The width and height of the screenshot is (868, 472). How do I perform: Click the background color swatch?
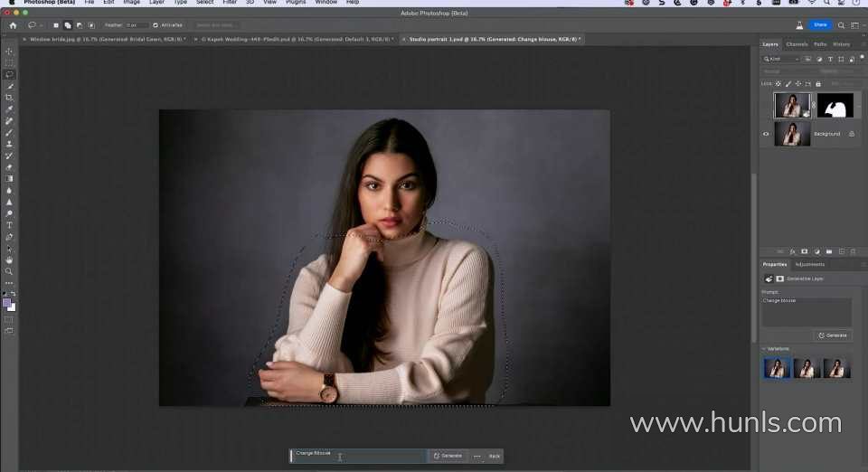(x=12, y=308)
